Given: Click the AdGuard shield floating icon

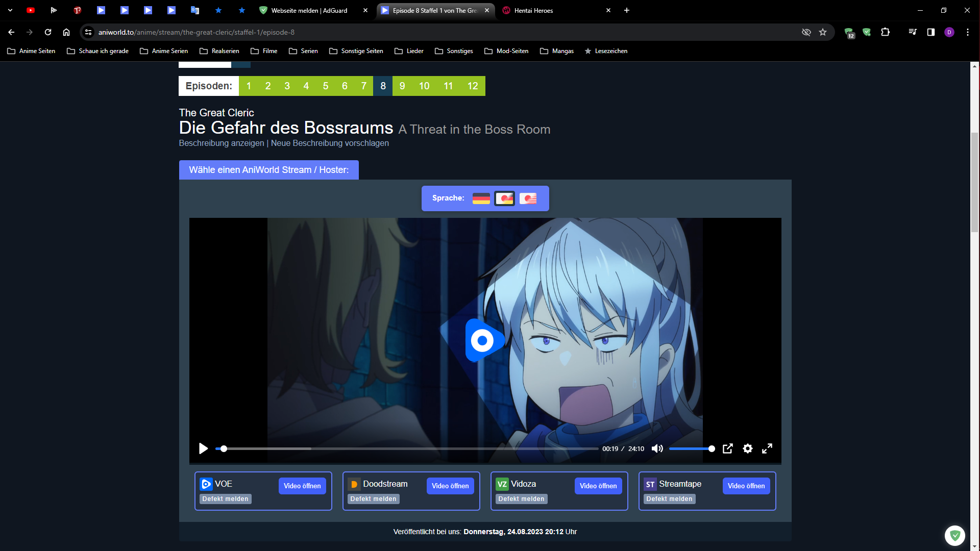Looking at the screenshot, I should 954,535.
